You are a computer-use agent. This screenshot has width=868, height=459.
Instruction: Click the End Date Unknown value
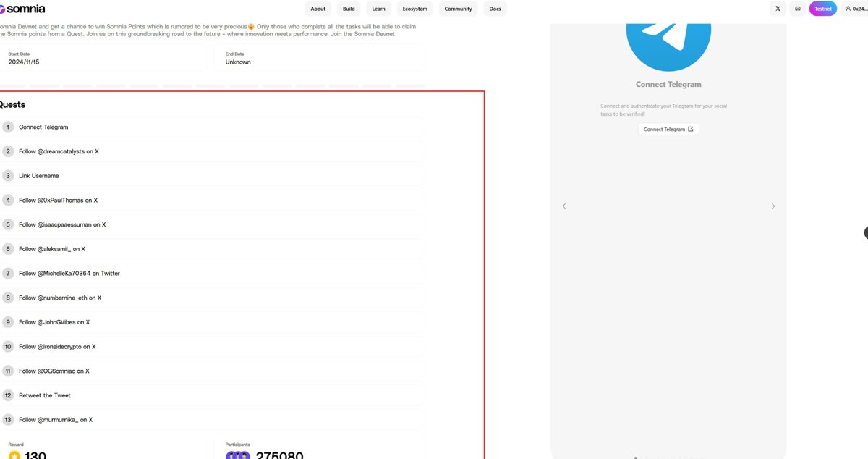coord(238,62)
